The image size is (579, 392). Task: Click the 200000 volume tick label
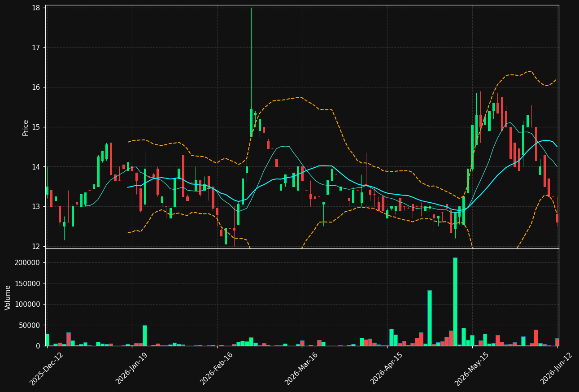click(x=27, y=262)
